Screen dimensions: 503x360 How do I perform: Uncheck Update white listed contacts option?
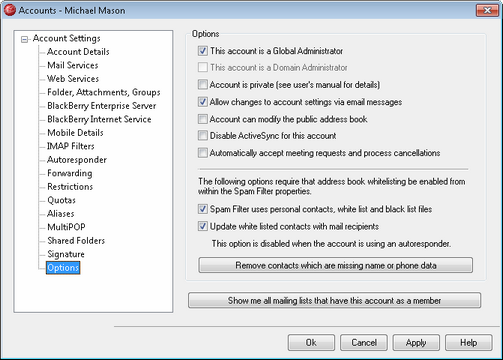203,226
